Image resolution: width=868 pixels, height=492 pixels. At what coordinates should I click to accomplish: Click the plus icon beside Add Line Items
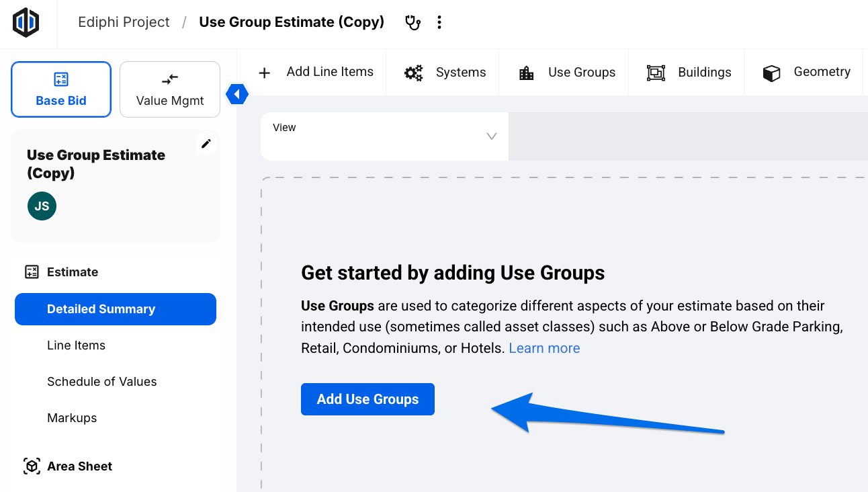point(265,73)
